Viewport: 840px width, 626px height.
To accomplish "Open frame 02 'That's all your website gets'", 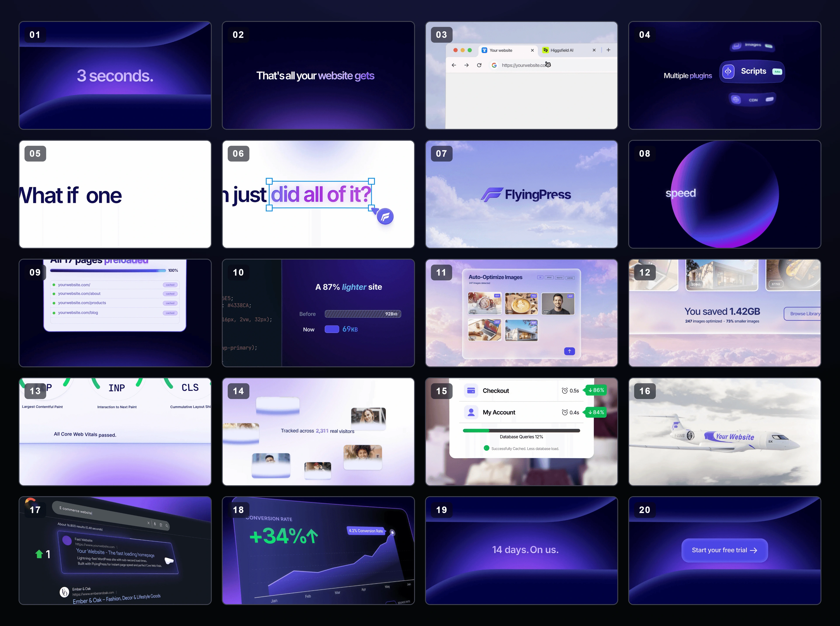I will click(x=318, y=76).
